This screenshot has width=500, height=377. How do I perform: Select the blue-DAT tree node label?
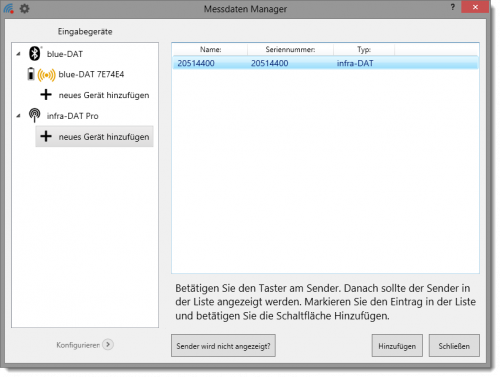[65, 54]
